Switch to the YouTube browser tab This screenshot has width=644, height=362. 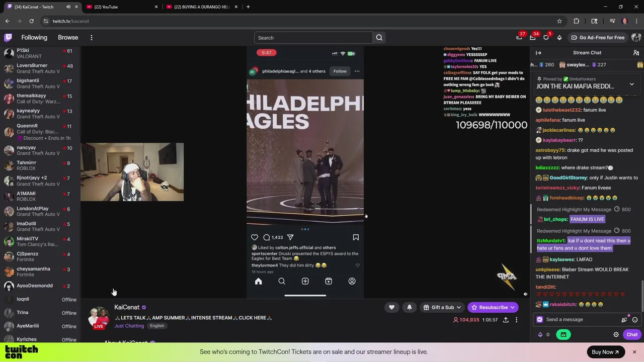click(122, 7)
